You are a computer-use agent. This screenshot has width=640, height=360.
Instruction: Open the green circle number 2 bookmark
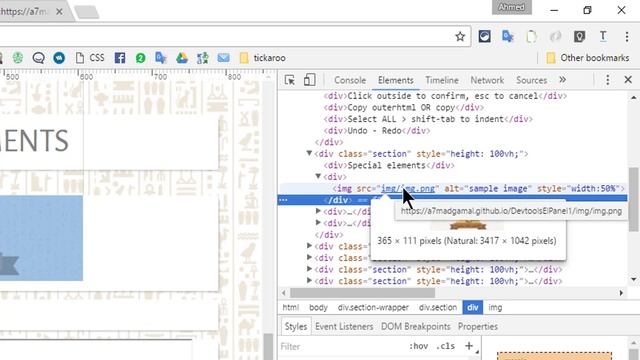pos(140,58)
